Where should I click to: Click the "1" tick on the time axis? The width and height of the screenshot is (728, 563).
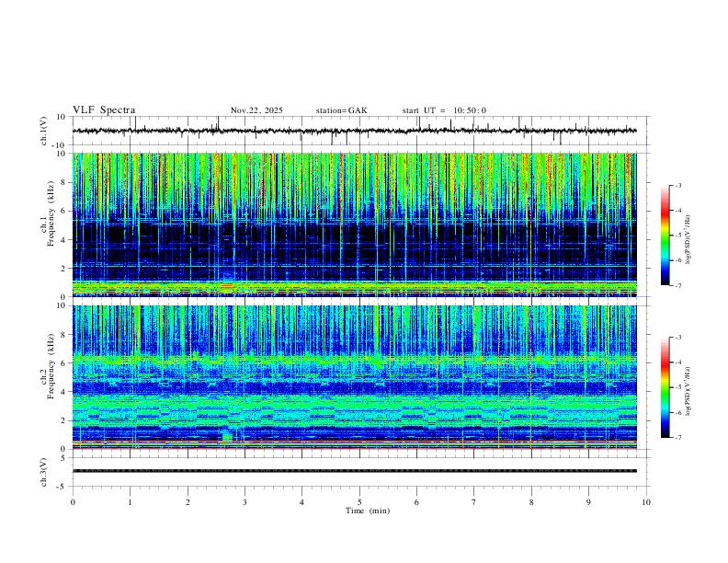pos(130,502)
